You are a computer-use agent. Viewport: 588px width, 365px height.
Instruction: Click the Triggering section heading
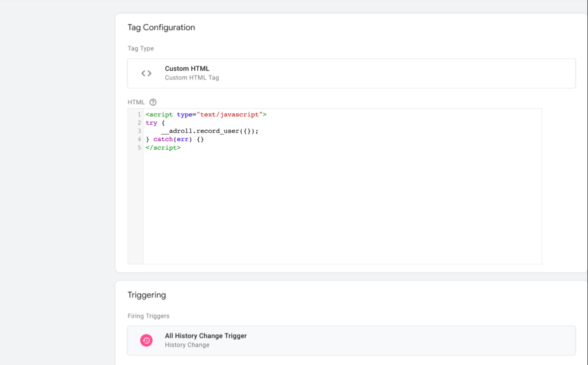(x=147, y=295)
